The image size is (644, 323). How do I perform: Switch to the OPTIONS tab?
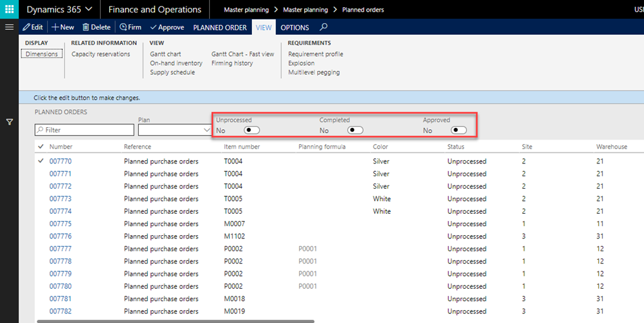(295, 27)
